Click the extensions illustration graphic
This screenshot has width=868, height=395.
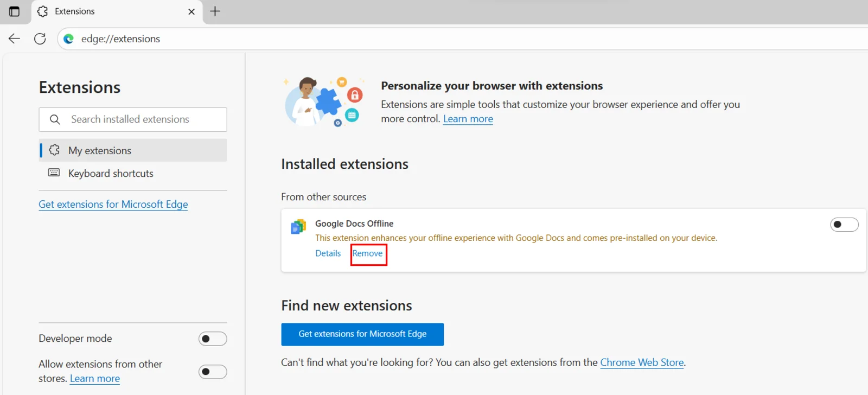pyautogui.click(x=323, y=101)
